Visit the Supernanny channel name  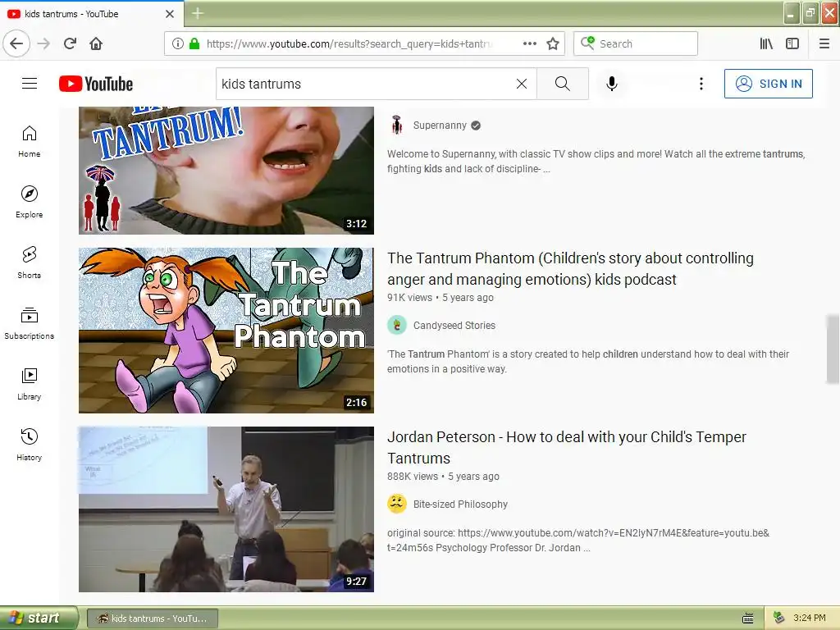(440, 126)
